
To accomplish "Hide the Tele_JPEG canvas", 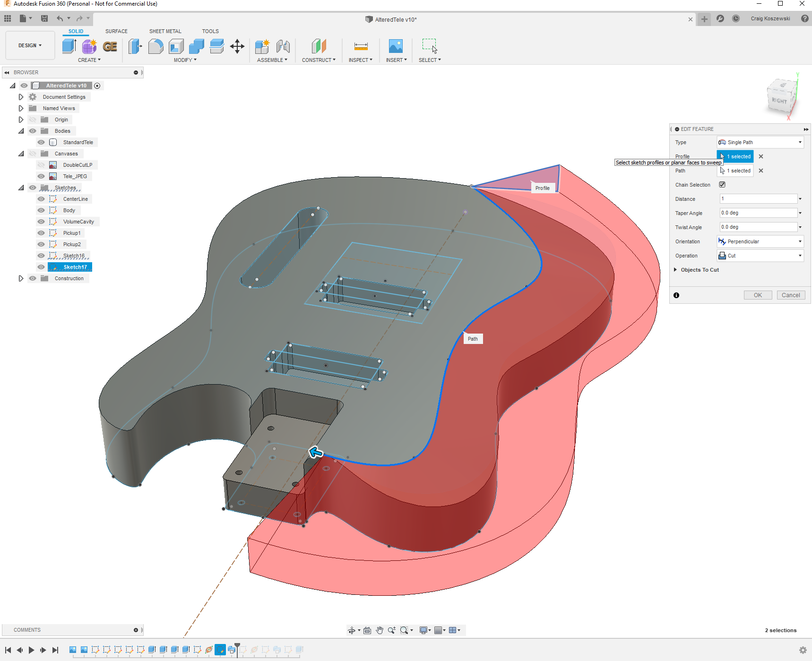I will tap(41, 176).
